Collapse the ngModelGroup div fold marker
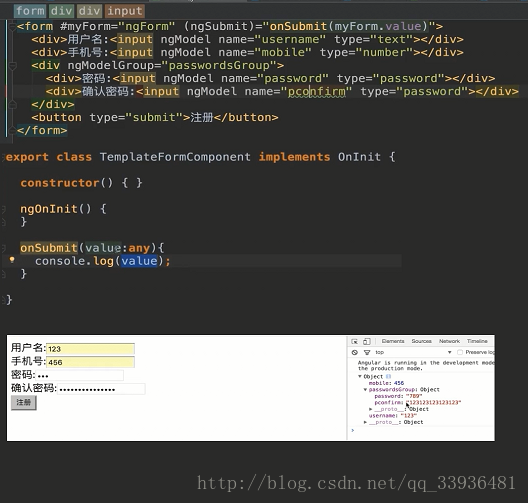Image resolution: width=528 pixels, height=503 pixels. 12,65
